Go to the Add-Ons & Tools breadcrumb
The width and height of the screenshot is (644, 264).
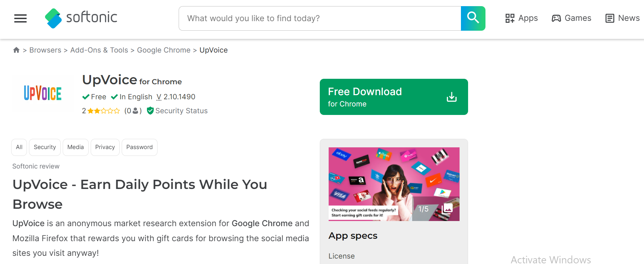click(99, 50)
